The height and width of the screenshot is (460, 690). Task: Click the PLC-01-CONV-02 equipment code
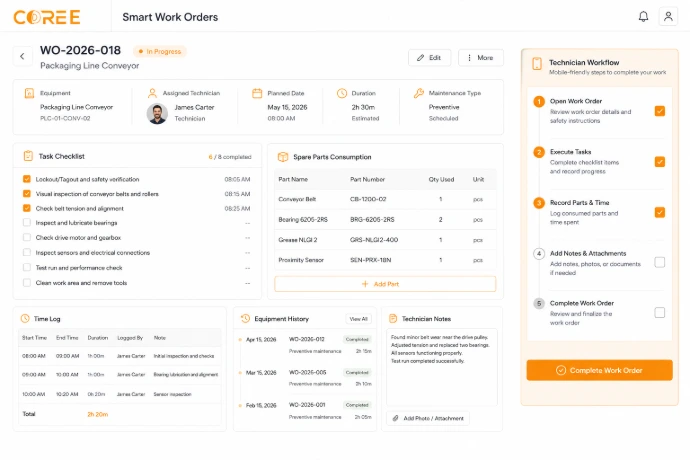click(x=65, y=118)
